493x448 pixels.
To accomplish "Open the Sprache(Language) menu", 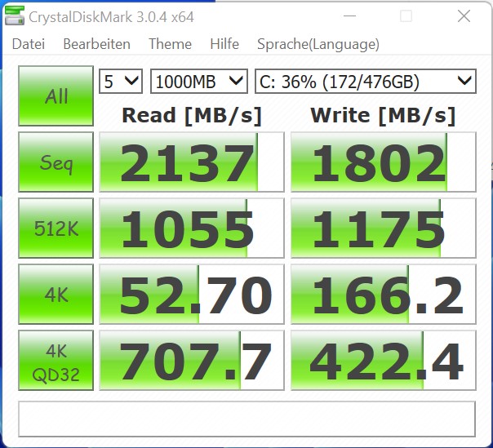I will pyautogui.click(x=318, y=44).
